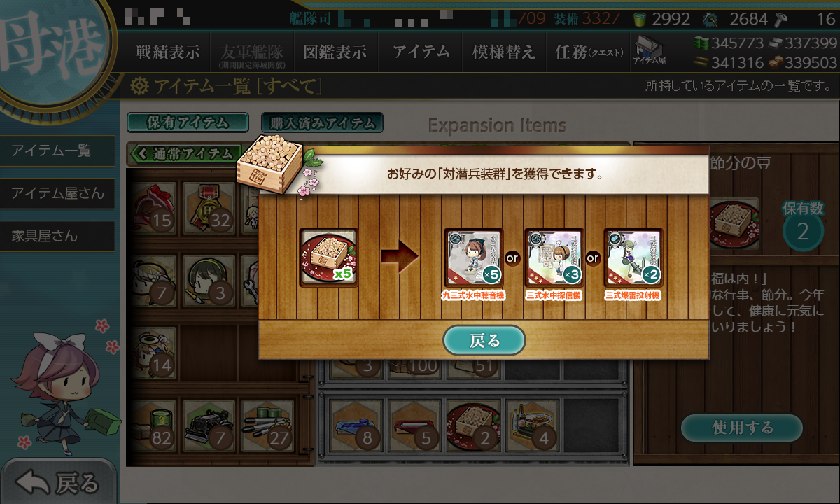Open アイテム屋さん in the sidebar
The height and width of the screenshot is (504, 840).
pyautogui.click(x=57, y=193)
